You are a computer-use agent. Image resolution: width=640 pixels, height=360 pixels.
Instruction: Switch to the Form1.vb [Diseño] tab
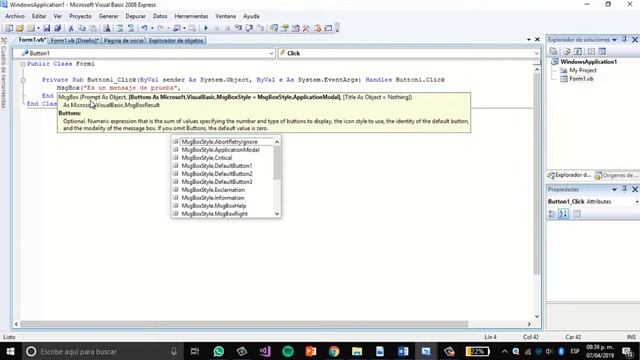[75, 40]
